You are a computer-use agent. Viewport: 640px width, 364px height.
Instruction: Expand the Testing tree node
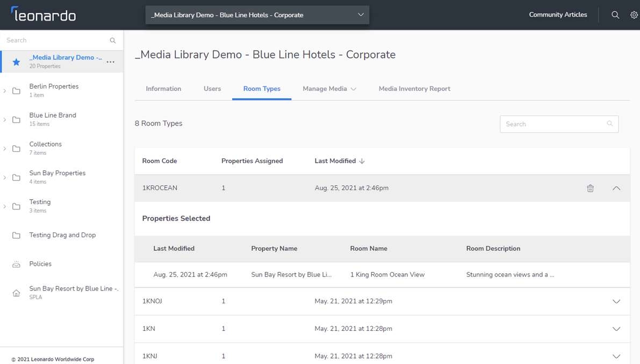[4, 207]
